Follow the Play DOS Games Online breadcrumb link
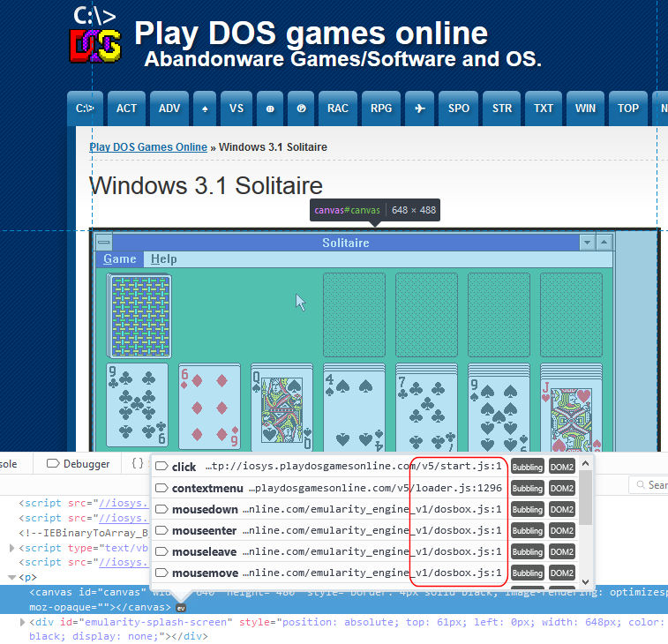This screenshot has width=668, height=644. click(148, 147)
